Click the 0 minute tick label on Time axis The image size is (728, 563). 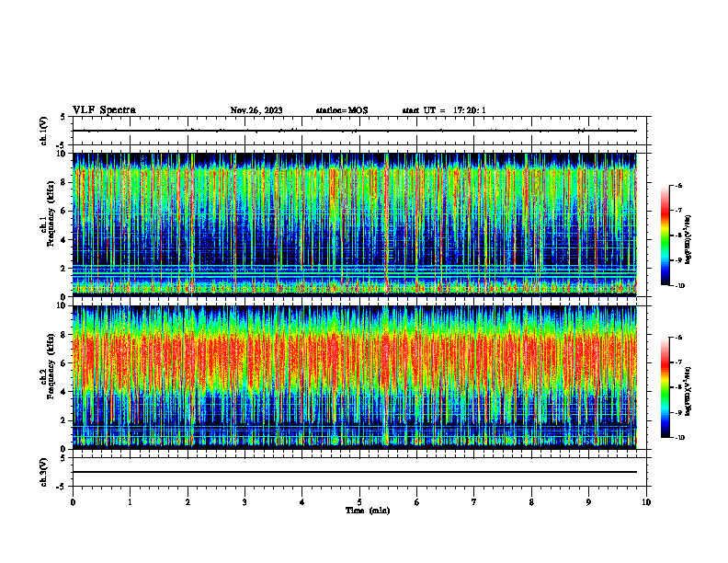pyautogui.click(x=73, y=502)
